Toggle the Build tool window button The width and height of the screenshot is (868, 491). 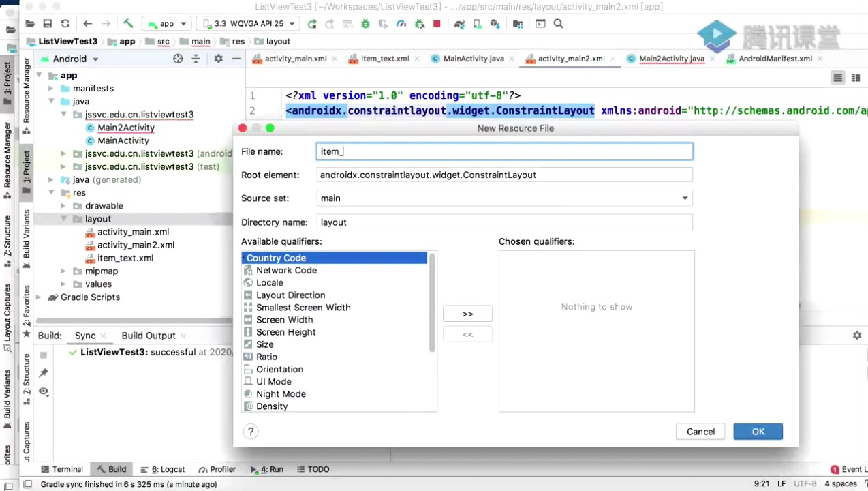click(111, 469)
